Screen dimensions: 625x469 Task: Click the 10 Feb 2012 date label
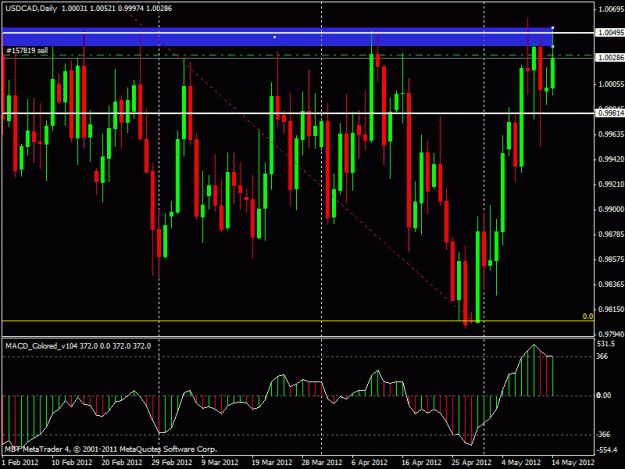coord(72,463)
